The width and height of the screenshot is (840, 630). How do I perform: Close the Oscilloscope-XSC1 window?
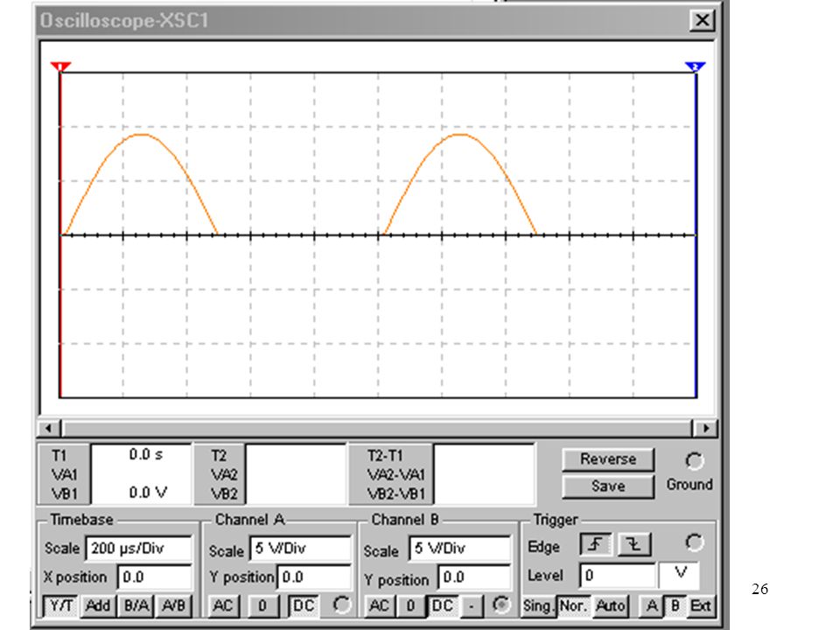click(x=702, y=20)
